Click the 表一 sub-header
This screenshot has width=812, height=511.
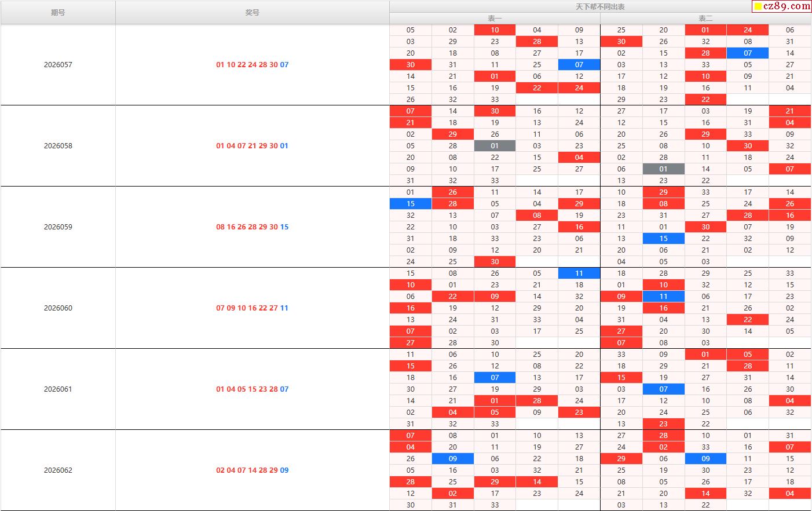[495, 19]
